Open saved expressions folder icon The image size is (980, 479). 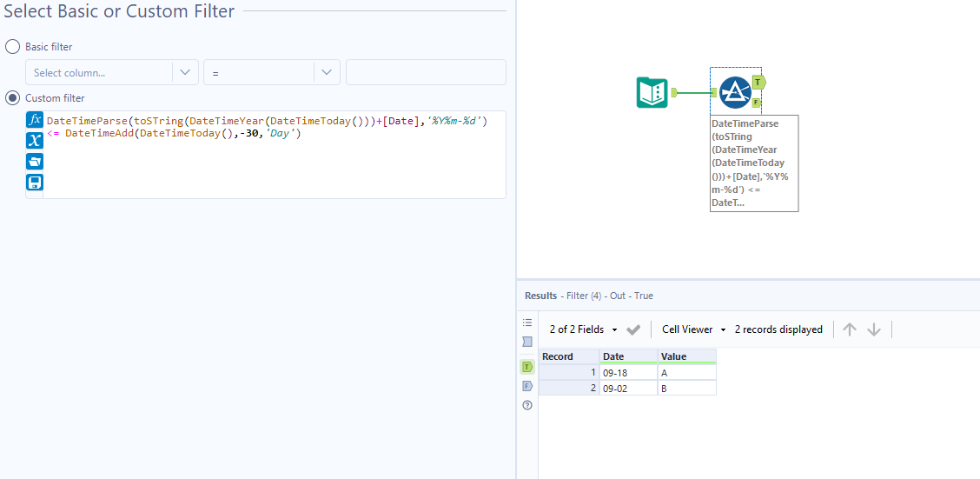(x=35, y=162)
